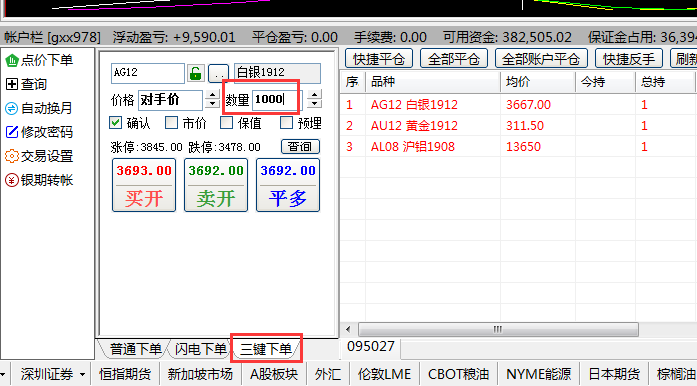The height and width of the screenshot is (386, 697).
Task: Open 自动换月 in the sidebar
Action: (x=39, y=108)
